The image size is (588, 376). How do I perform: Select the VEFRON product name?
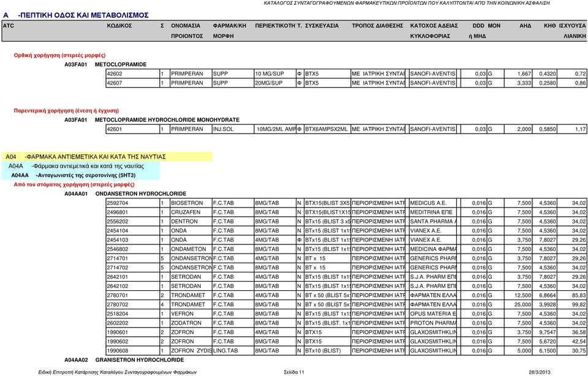(x=183, y=314)
